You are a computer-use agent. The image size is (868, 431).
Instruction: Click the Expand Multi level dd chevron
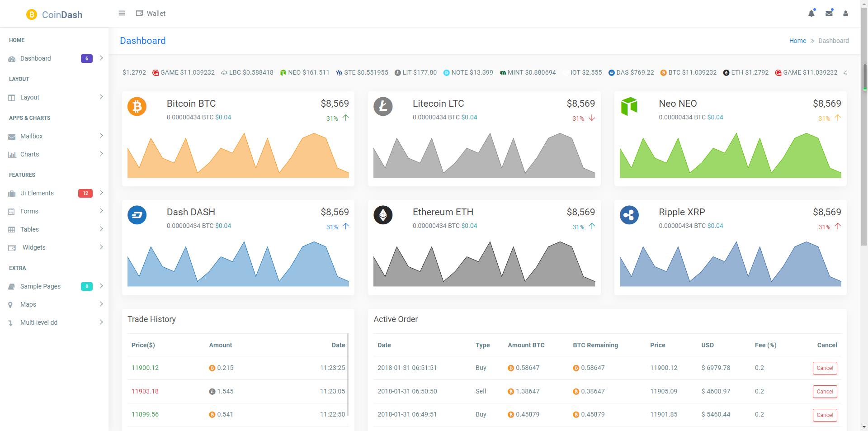tap(101, 322)
